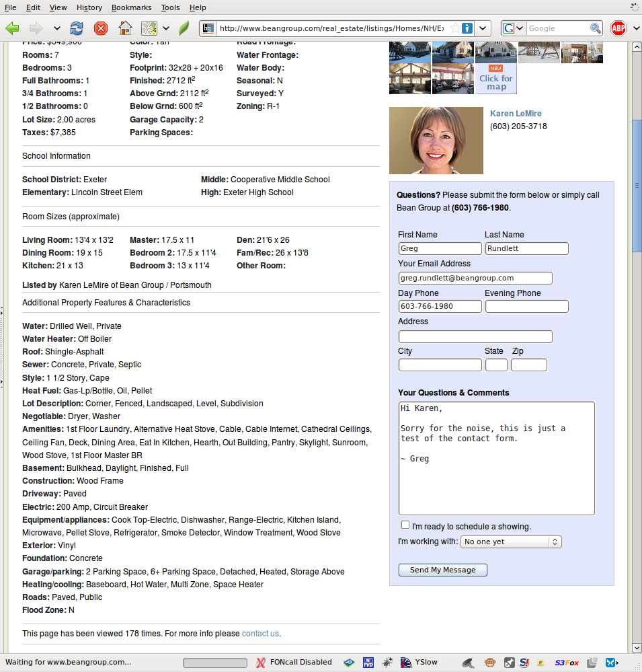Click the scrollbar up arrow
642x672 pixels.
(x=637, y=46)
